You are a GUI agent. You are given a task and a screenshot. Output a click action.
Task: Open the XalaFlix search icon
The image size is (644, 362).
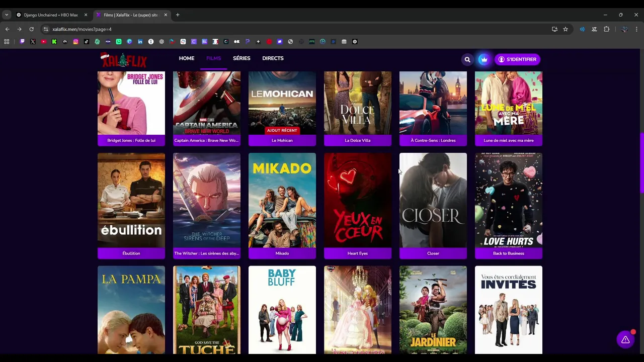coord(467,59)
